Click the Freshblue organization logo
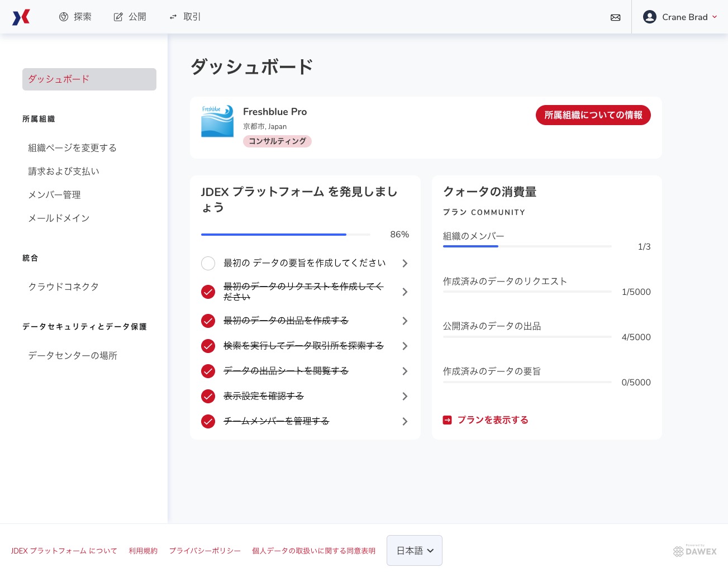 [217, 121]
